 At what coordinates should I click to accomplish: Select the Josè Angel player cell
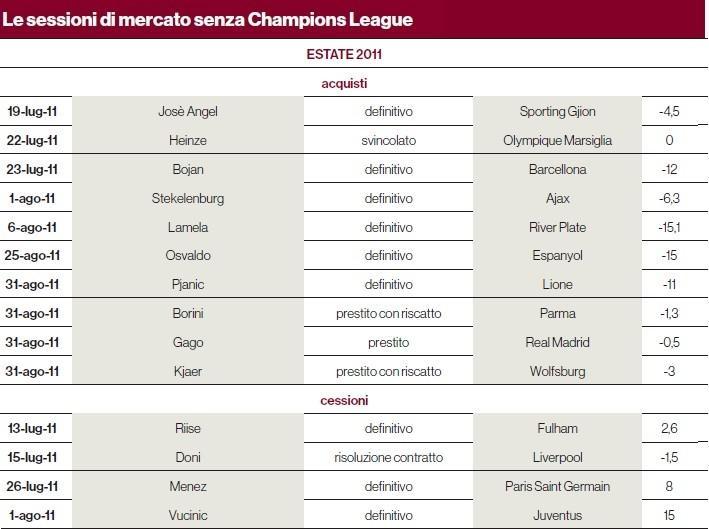click(188, 111)
